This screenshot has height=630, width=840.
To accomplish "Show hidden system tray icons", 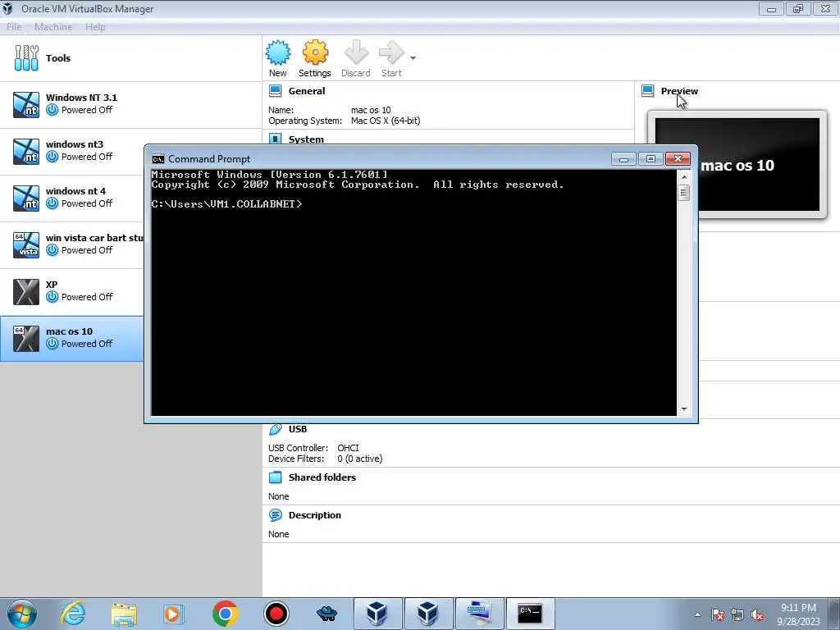I will coord(697,615).
